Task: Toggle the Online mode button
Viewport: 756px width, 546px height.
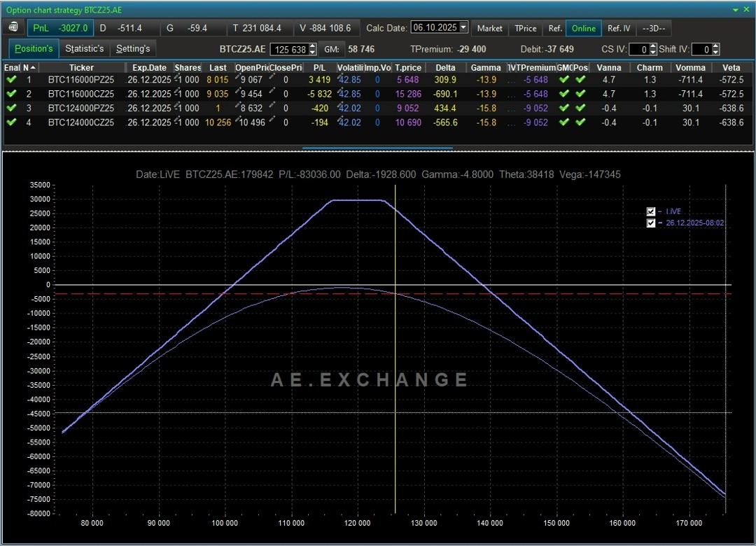Action: tap(583, 28)
